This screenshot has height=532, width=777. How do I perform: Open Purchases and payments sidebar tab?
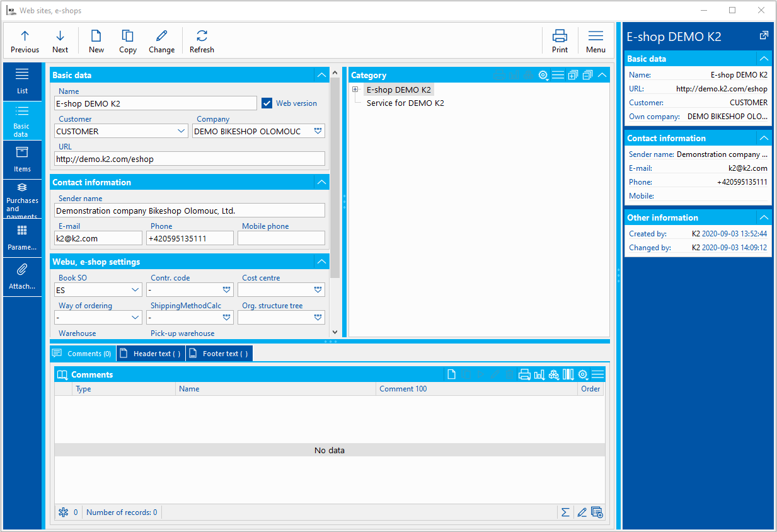pos(22,199)
